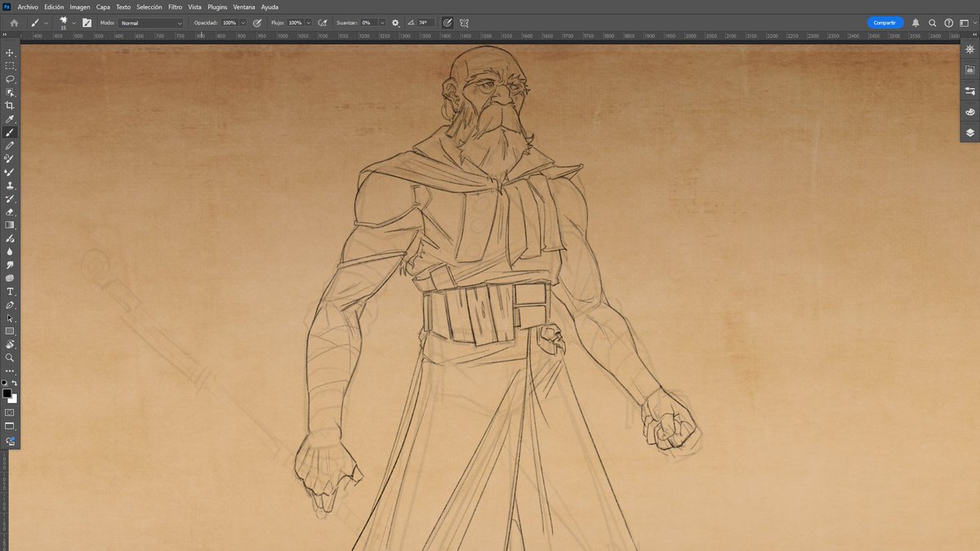This screenshot has width=980, height=551.
Task: Select the Sponge tool
Action: click(x=10, y=278)
